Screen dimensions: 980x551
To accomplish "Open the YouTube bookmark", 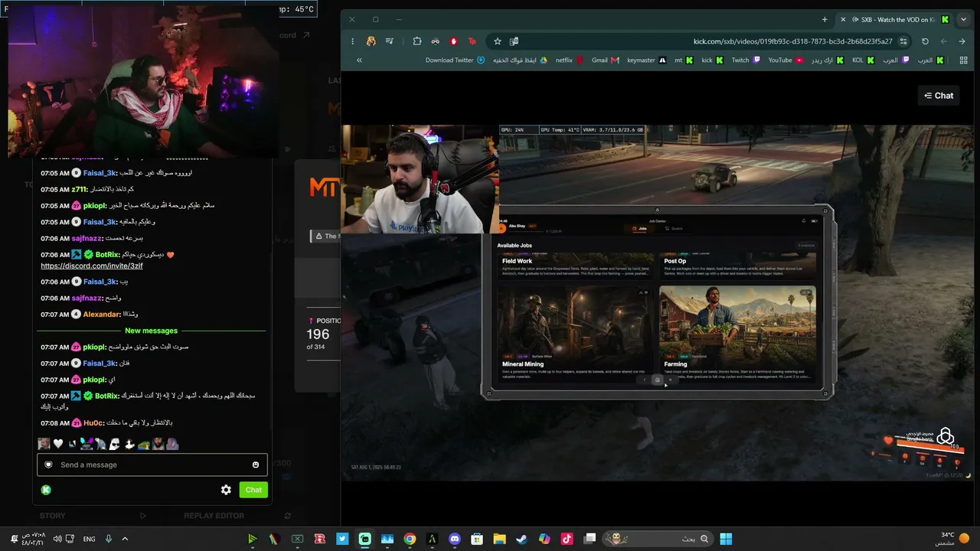I will click(x=786, y=60).
